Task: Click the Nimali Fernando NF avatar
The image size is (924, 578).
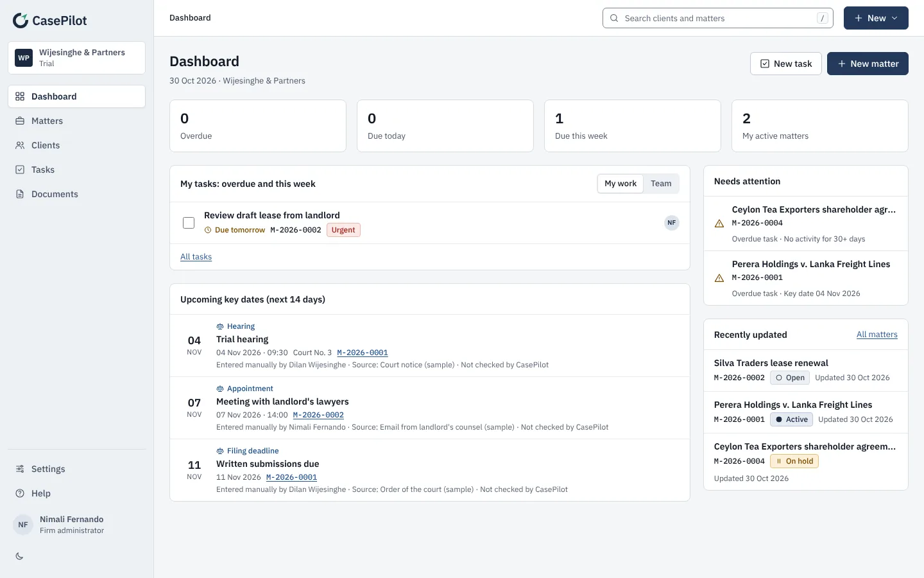Action: pyautogui.click(x=23, y=525)
